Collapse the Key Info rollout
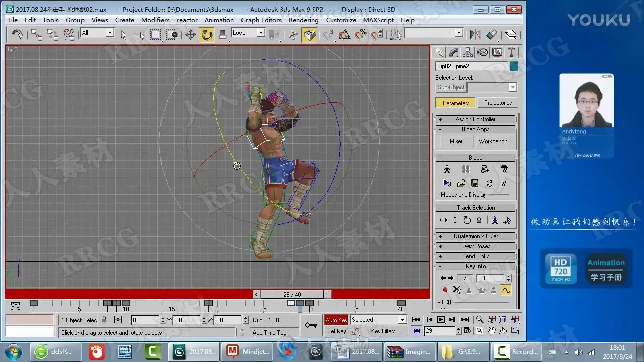Viewport: 644px width, 362px height. click(475, 266)
